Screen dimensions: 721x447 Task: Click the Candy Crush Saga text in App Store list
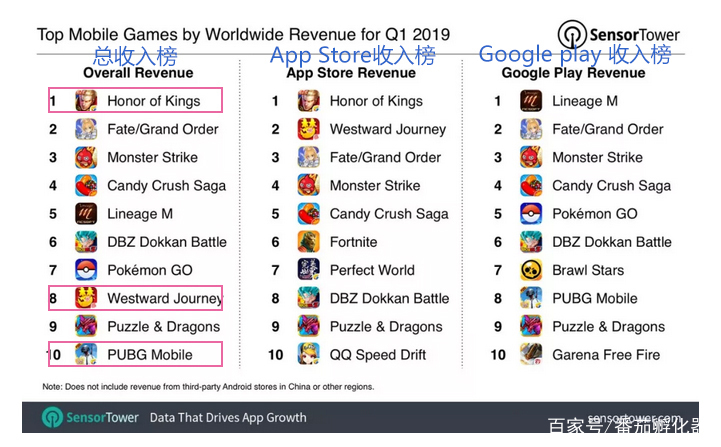pyautogui.click(x=389, y=214)
